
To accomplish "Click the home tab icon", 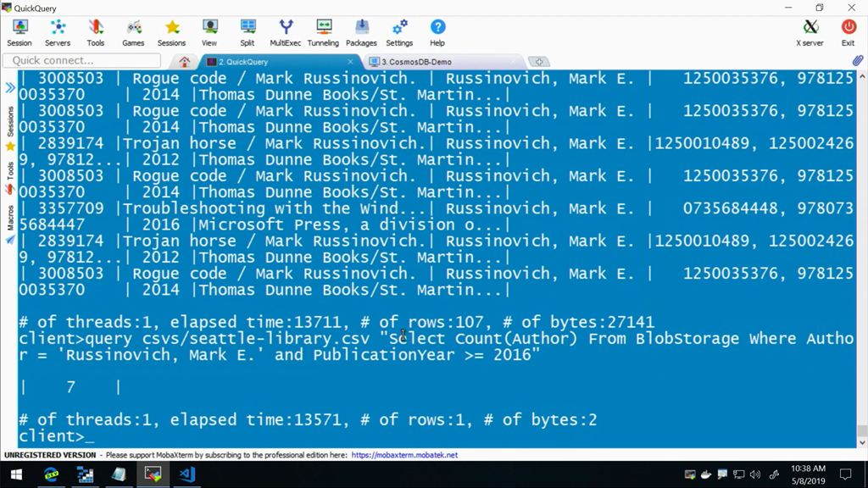I will 185,62.
